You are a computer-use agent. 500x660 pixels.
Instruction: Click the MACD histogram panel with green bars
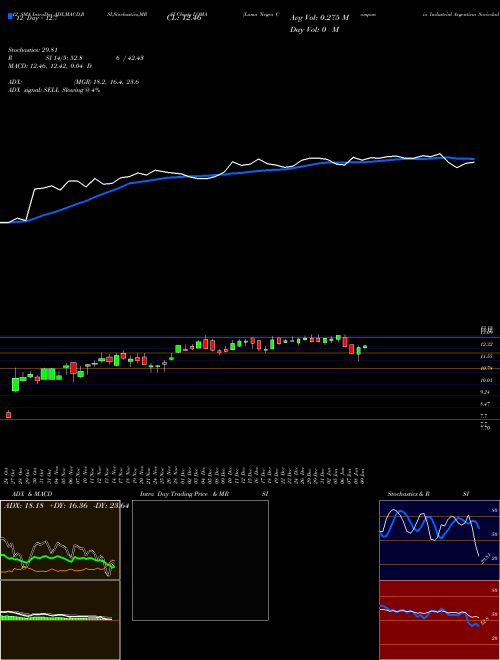pyautogui.click(x=60, y=620)
